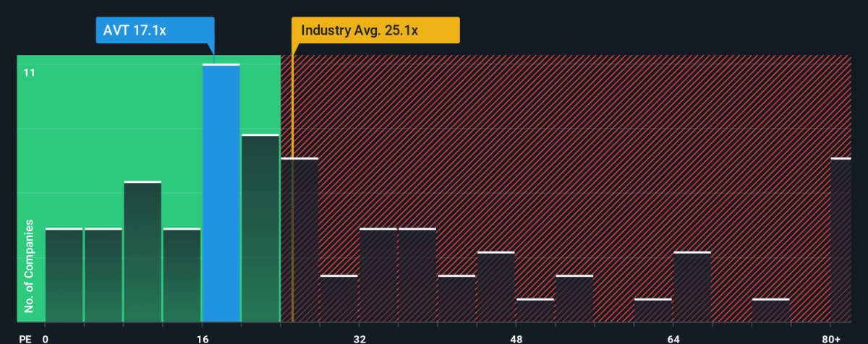Screen dimensions: 868x344
Task: Click the x-axis label 0
Action: [x=46, y=339]
